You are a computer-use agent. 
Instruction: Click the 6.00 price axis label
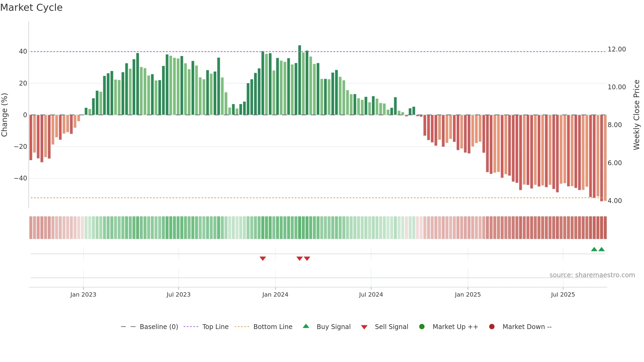click(614, 163)
